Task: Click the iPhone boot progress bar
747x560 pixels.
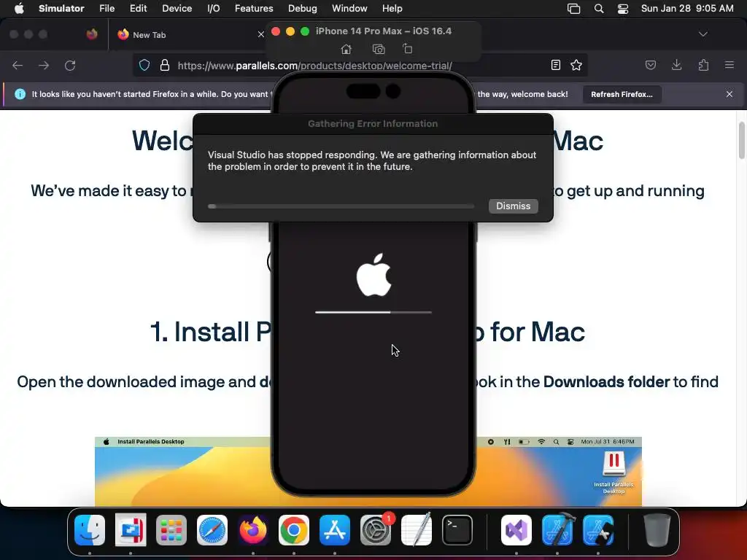Action: 373,312
